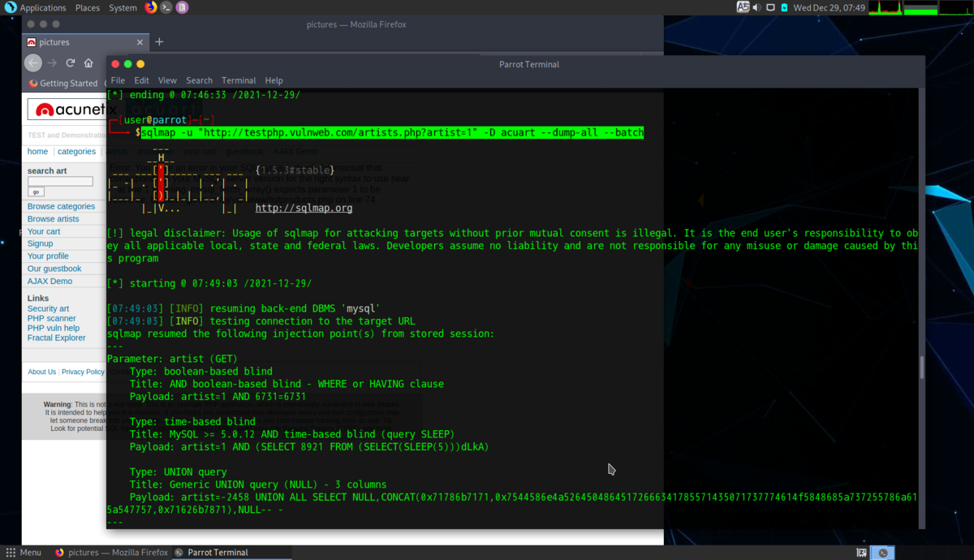Switch to Firefox in bottom taskbar
The height and width of the screenshot is (560, 974).
[x=112, y=553]
